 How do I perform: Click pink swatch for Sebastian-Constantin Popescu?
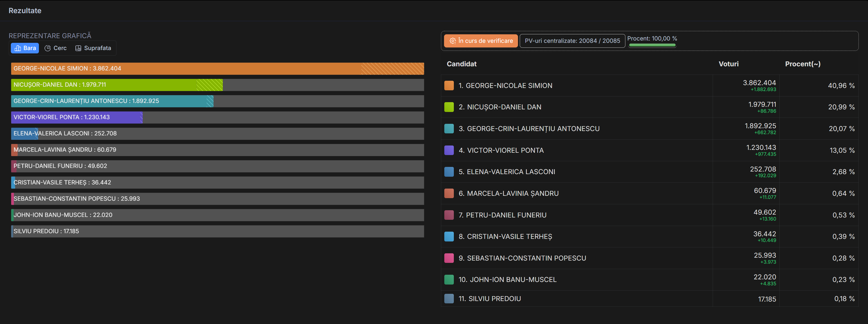[x=449, y=258]
